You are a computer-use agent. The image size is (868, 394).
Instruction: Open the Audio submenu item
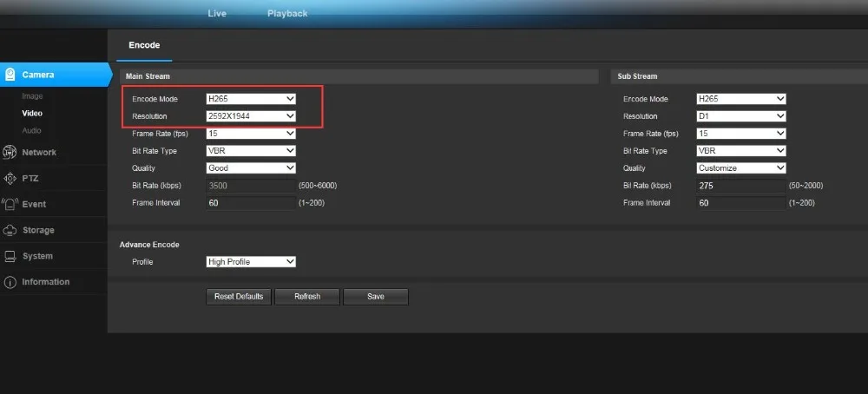31,130
